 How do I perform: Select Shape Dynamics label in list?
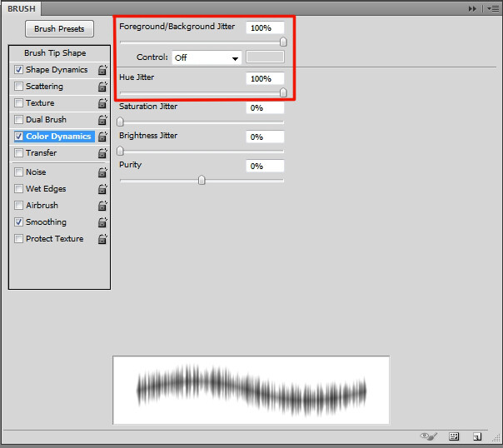[57, 70]
